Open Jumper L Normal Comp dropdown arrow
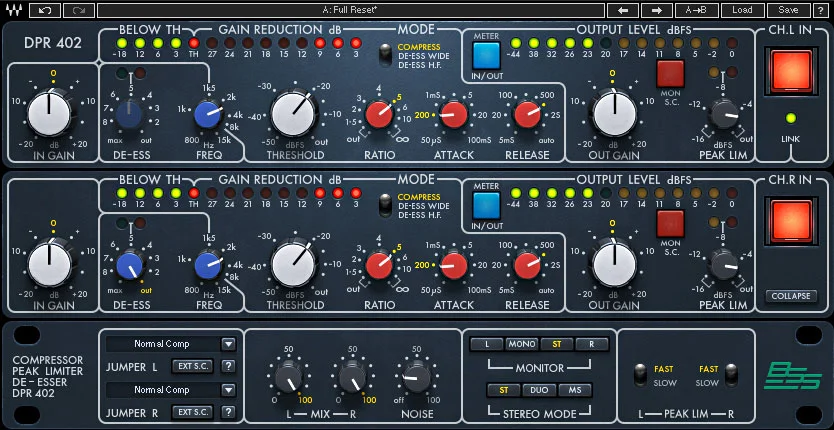The image size is (834, 430). [x=228, y=344]
